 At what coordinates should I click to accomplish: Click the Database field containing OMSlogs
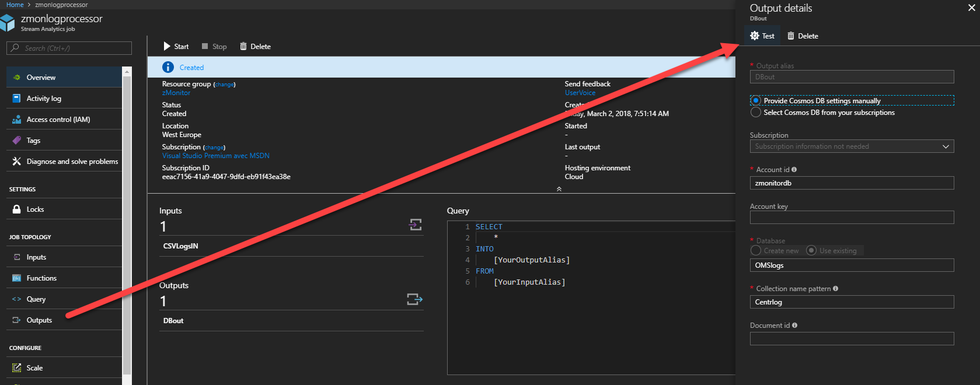point(852,265)
